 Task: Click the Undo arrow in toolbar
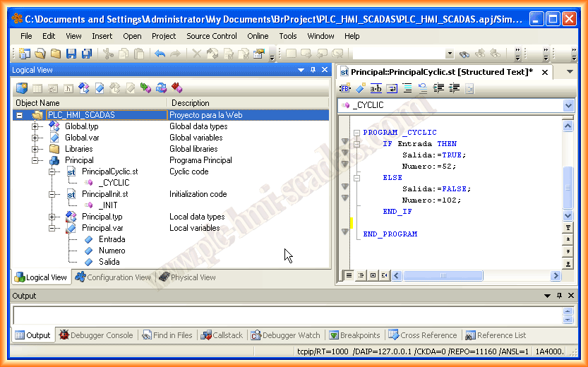pos(160,54)
